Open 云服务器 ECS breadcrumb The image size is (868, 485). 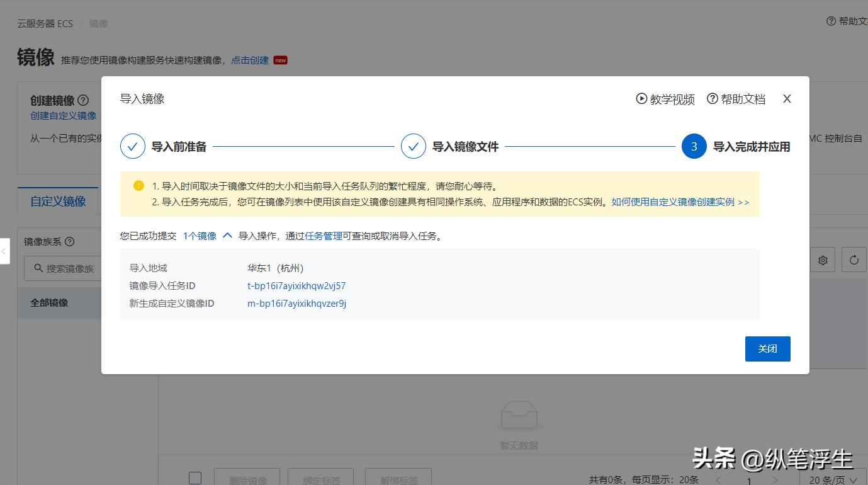(43, 23)
